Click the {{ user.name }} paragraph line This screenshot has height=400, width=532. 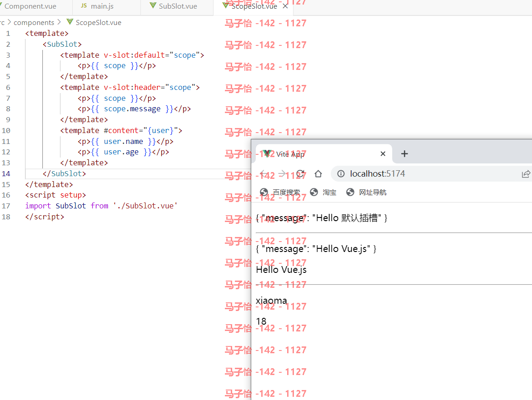tap(125, 141)
